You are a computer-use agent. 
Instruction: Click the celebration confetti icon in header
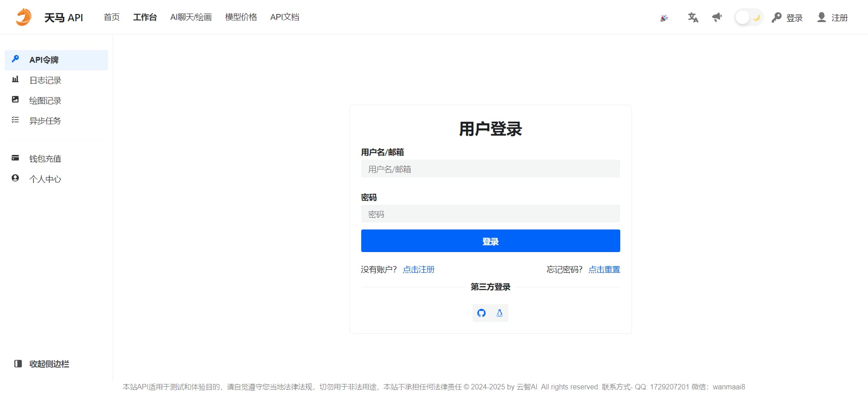pos(664,18)
